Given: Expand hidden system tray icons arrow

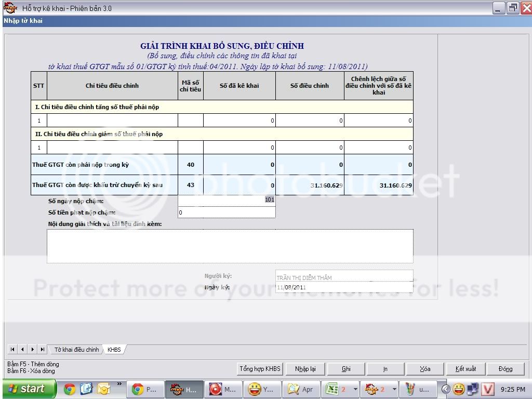Looking at the screenshot, I should 446,389.
